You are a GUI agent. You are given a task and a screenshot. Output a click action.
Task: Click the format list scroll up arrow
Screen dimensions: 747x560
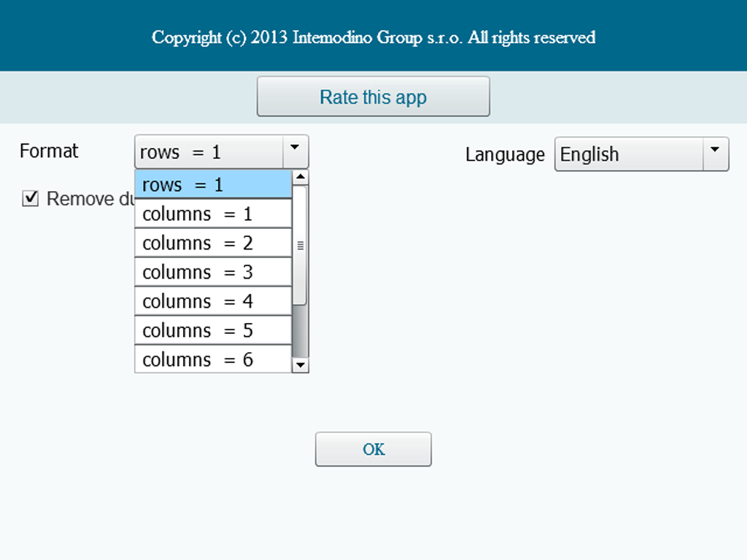pyautogui.click(x=301, y=178)
